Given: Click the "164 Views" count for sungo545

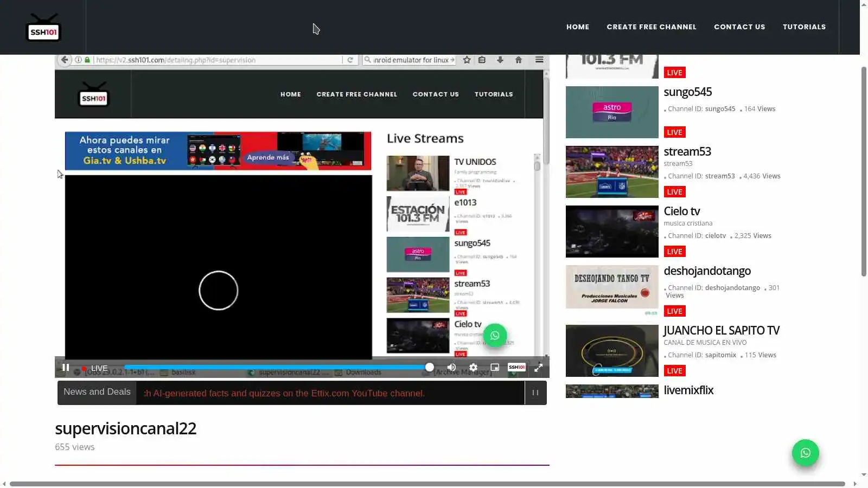Looking at the screenshot, I should click(x=759, y=109).
